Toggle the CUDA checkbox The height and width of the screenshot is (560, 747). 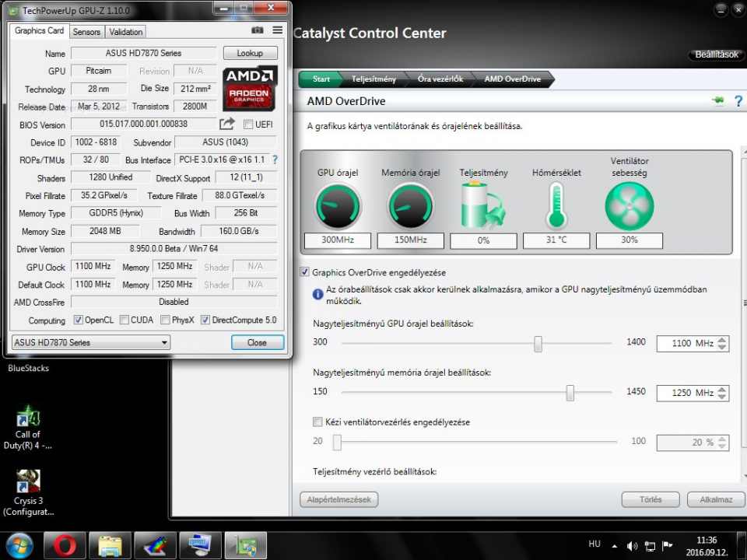point(124,320)
